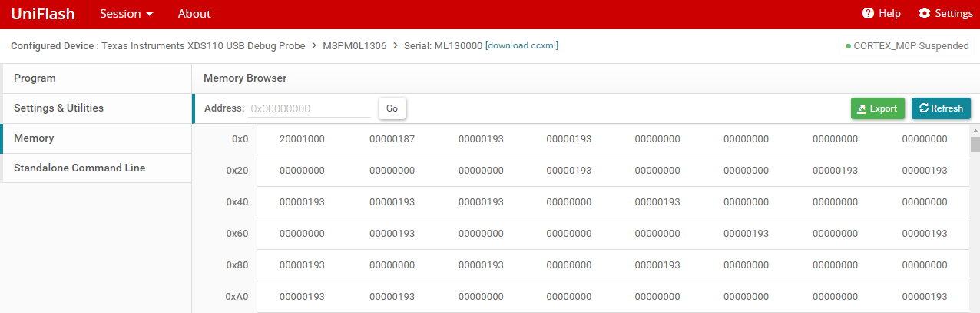This screenshot has width=980, height=313.
Task: Open Settings via the gear icon
Action: [x=925, y=14]
